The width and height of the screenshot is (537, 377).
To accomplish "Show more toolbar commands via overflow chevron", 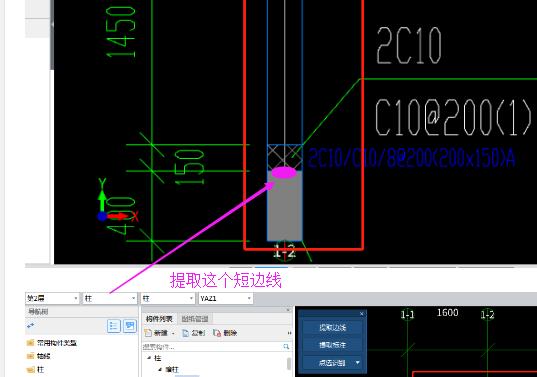I will [x=289, y=333].
